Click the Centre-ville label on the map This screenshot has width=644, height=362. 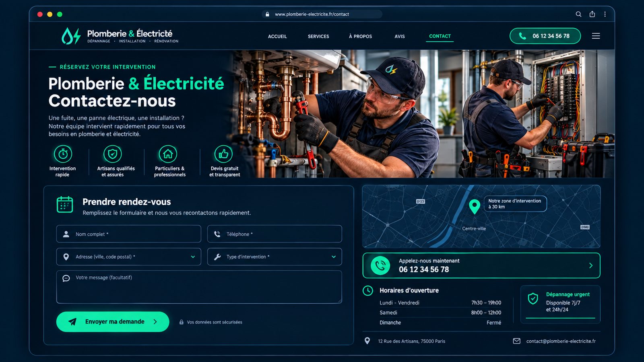point(474,228)
